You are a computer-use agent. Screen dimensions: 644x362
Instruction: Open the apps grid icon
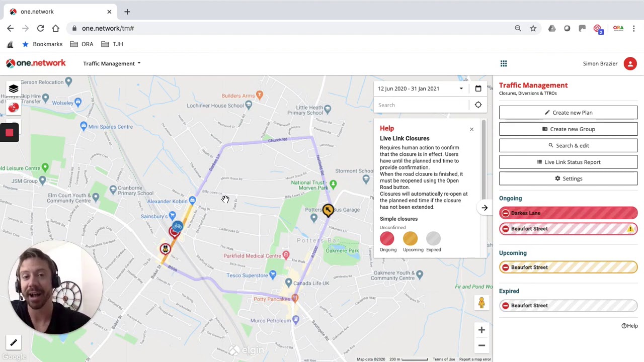click(x=504, y=63)
